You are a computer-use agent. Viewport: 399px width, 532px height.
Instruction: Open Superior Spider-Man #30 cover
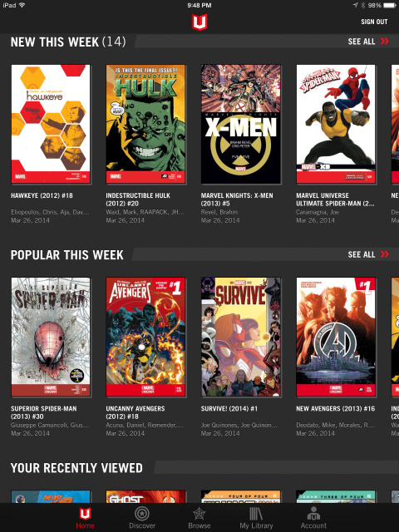pos(51,337)
